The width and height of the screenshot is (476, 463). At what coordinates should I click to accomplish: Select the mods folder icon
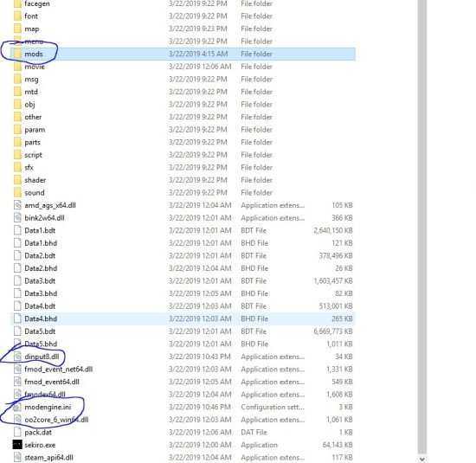tap(17, 54)
